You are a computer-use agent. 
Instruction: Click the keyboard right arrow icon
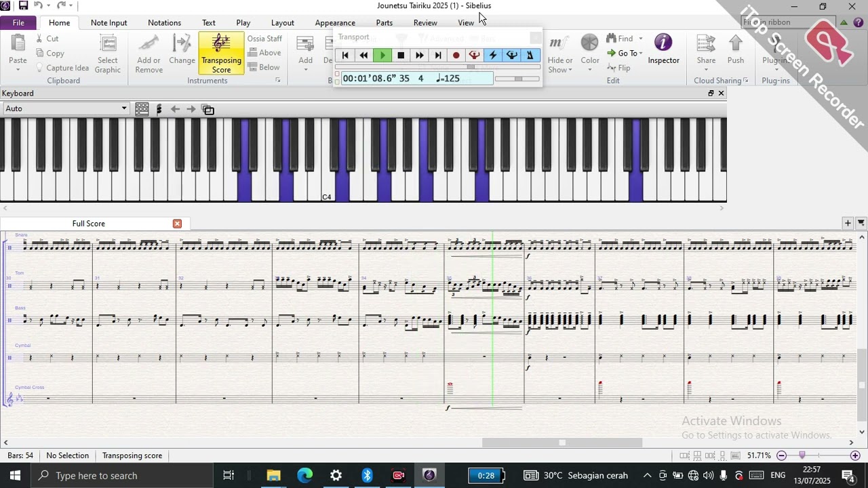click(191, 109)
